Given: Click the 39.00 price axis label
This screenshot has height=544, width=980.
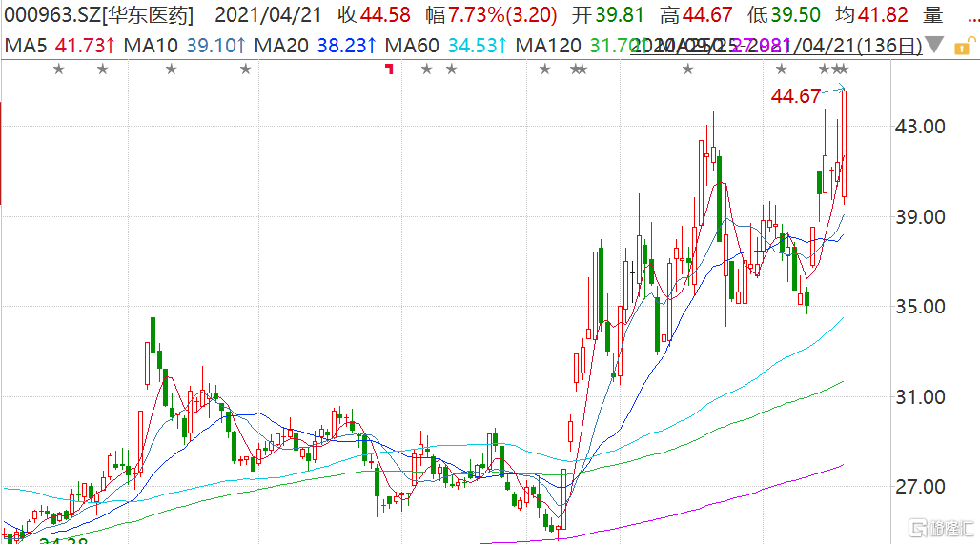Looking at the screenshot, I should 920,217.
